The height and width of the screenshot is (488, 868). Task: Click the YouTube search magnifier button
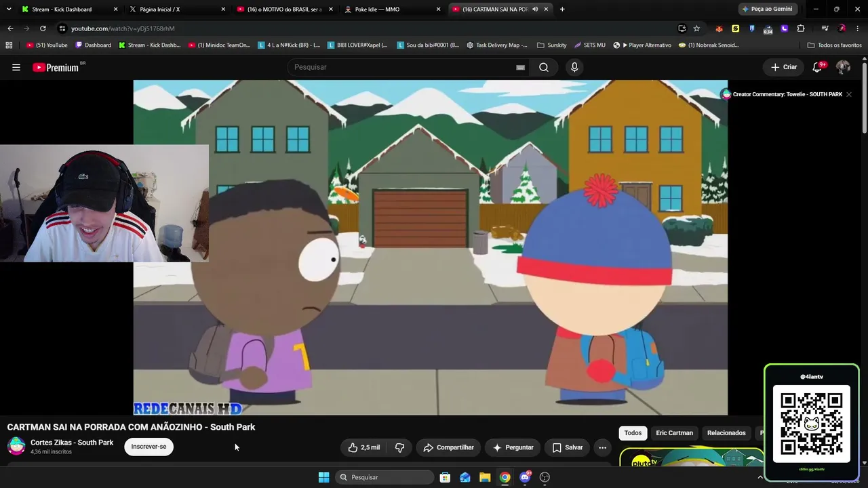click(543, 67)
